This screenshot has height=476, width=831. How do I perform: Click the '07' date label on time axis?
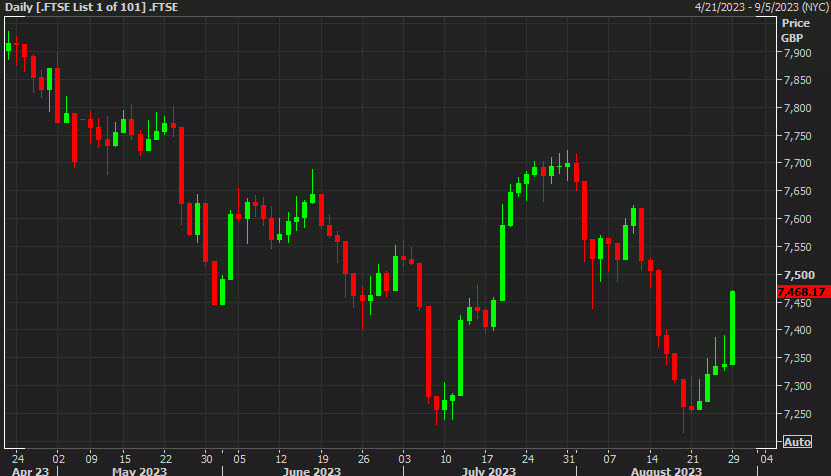click(x=609, y=459)
